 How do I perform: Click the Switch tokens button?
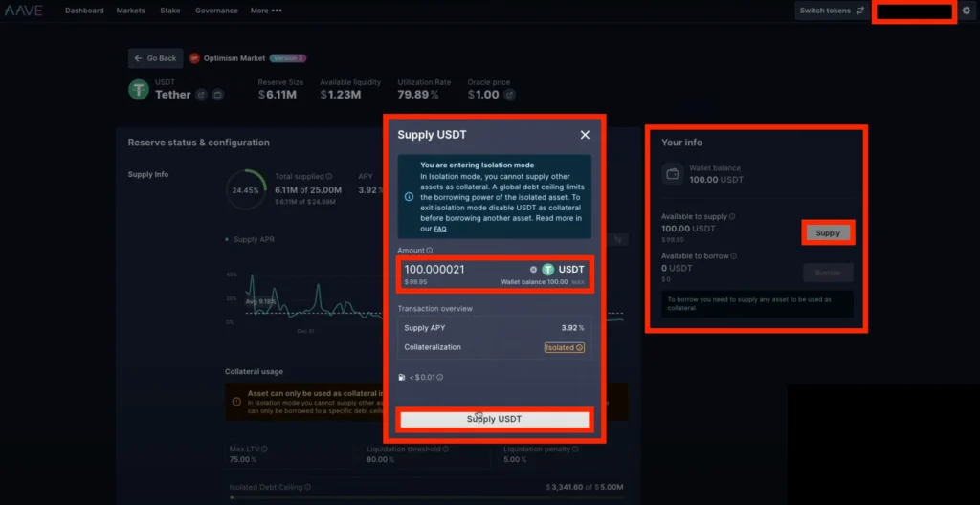point(831,11)
